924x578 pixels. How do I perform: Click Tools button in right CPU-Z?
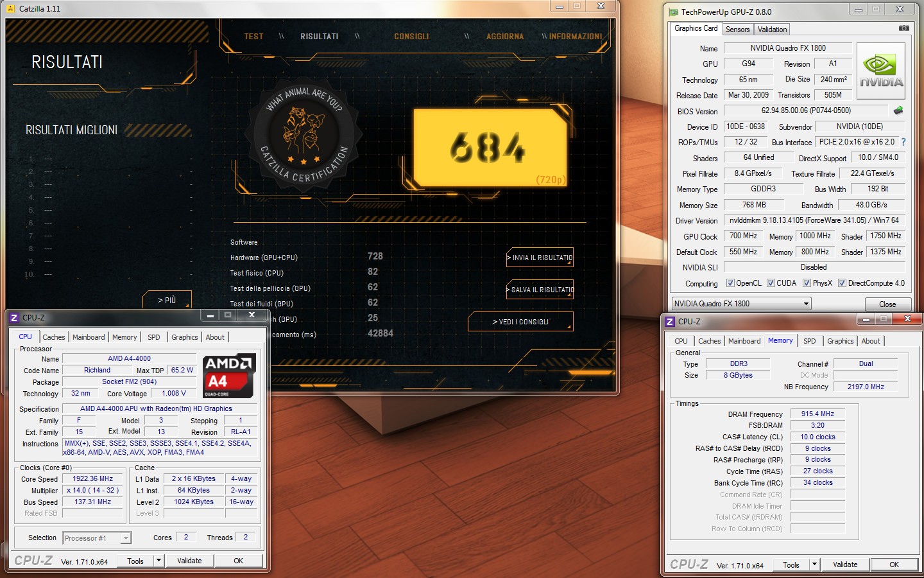pos(791,565)
